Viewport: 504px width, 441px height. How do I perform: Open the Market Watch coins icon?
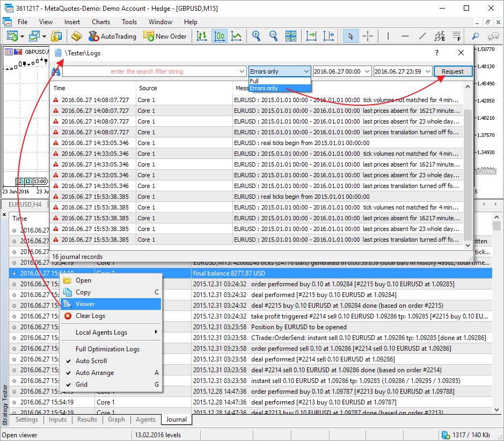click(x=56, y=36)
